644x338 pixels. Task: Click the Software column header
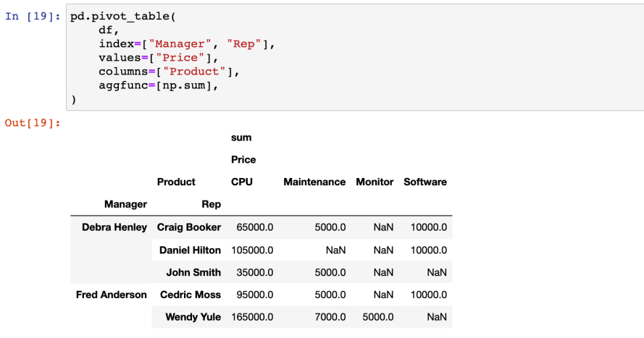click(x=425, y=182)
